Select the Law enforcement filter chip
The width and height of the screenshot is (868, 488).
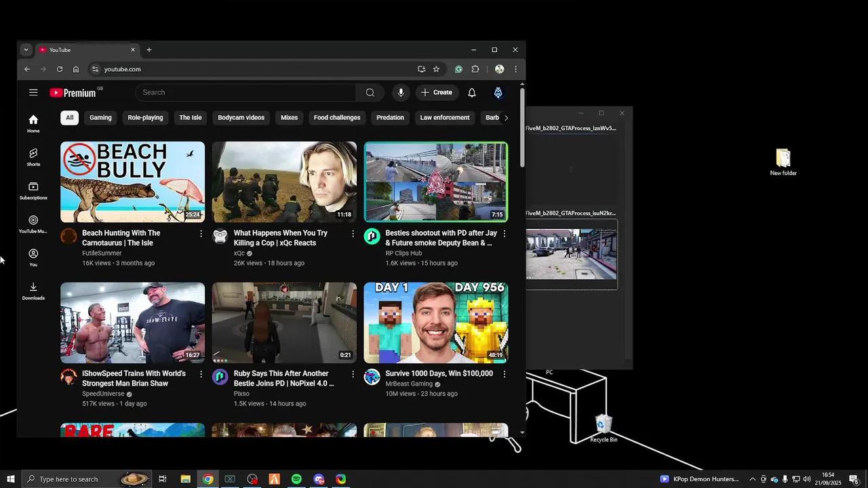click(445, 118)
